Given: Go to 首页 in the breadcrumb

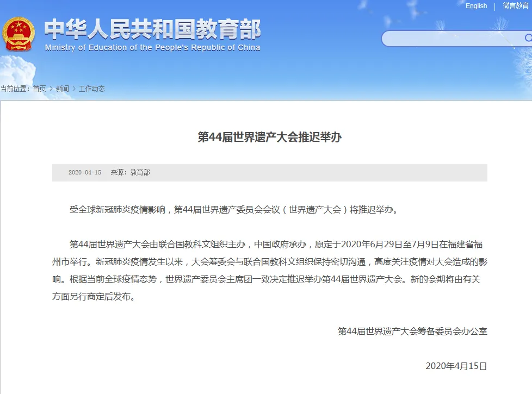Looking at the screenshot, I should click(x=39, y=89).
